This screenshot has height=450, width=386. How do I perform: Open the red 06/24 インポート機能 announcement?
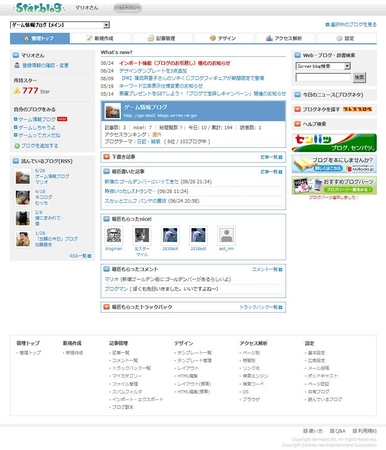coord(175,63)
